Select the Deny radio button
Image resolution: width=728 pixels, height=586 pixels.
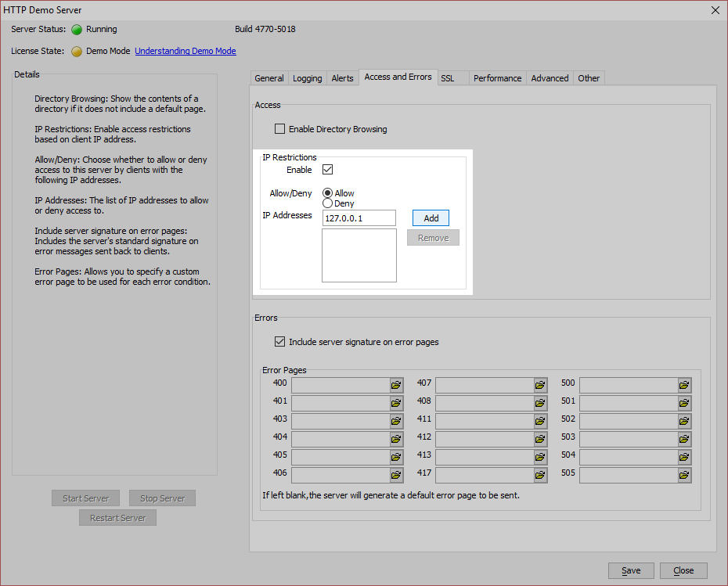327,203
